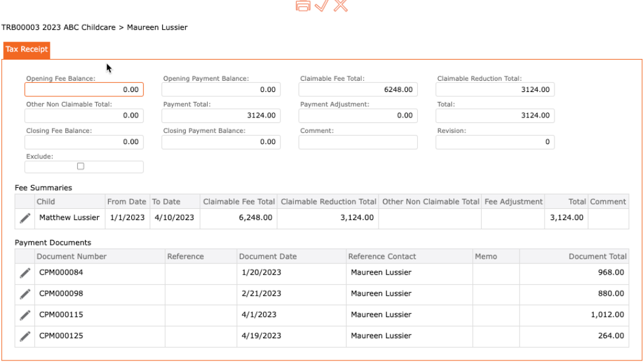This screenshot has height=363, width=644.
Task: Click the From Date column header
Action: (127, 201)
